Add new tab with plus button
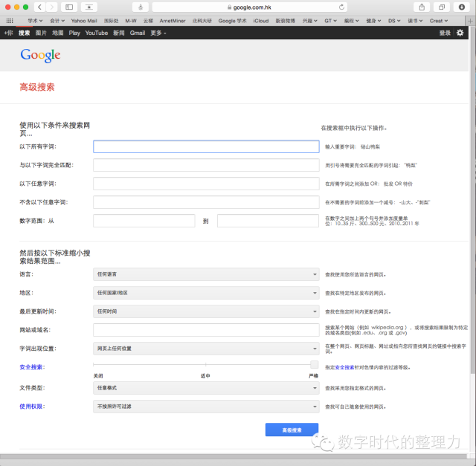476x466 pixels. tap(470, 21)
